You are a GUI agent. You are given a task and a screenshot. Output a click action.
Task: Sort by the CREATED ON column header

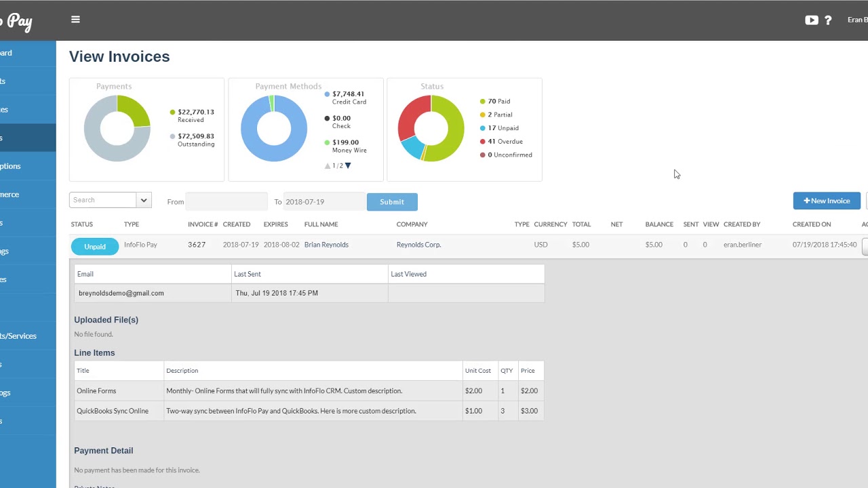(812, 224)
